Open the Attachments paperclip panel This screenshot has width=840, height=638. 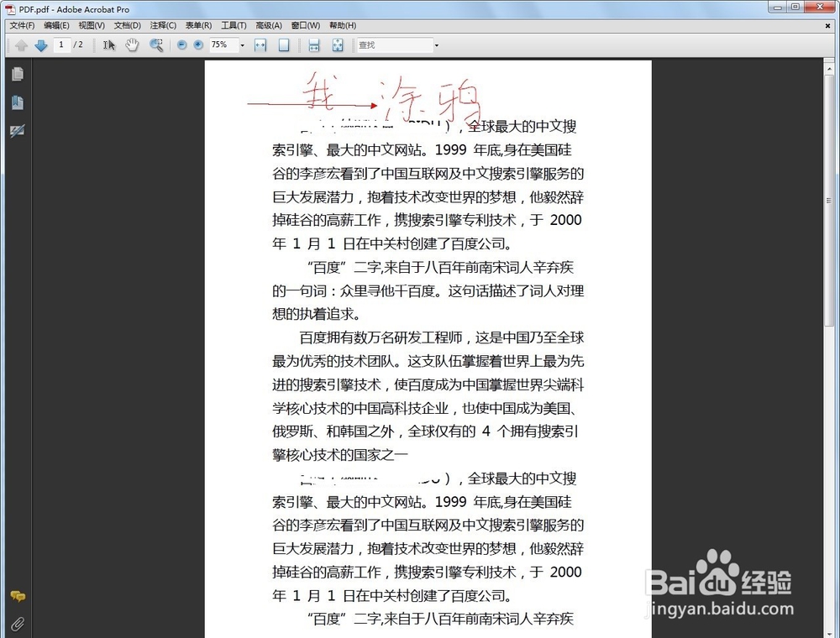pyautogui.click(x=17, y=624)
